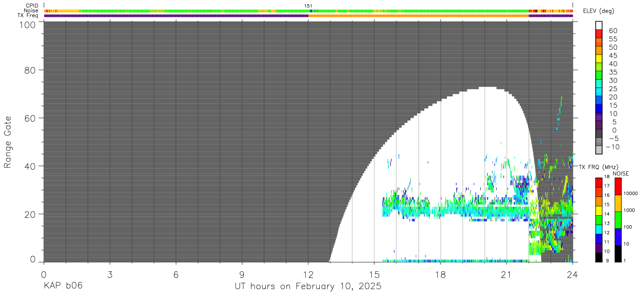Click the orange segment of the TX Freq strip

point(418,16)
